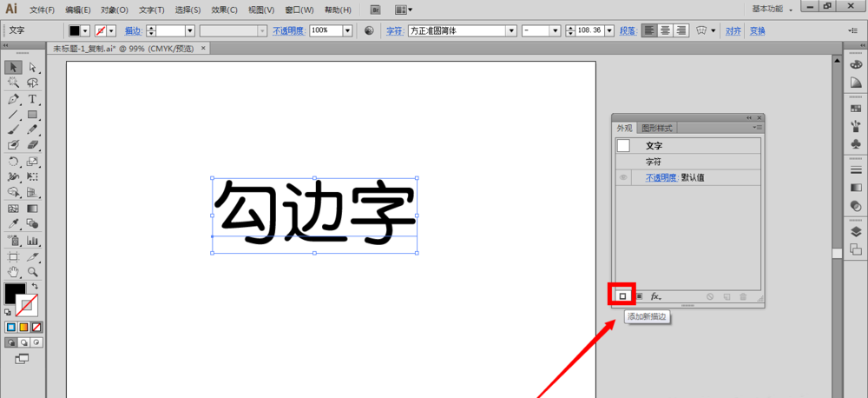Viewport: 868px width, 398px height.
Task: Click Change Screen Mode button
Action: pyautogui.click(x=23, y=358)
